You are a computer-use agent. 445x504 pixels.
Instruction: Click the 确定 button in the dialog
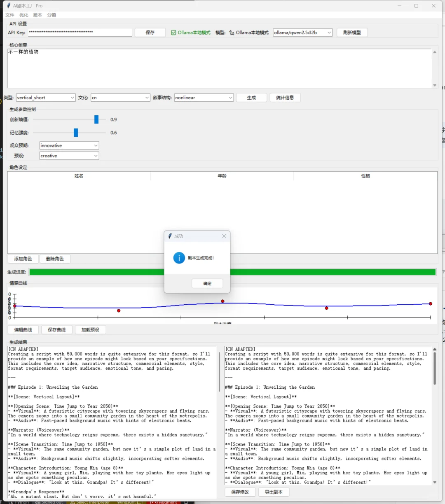[207, 283]
